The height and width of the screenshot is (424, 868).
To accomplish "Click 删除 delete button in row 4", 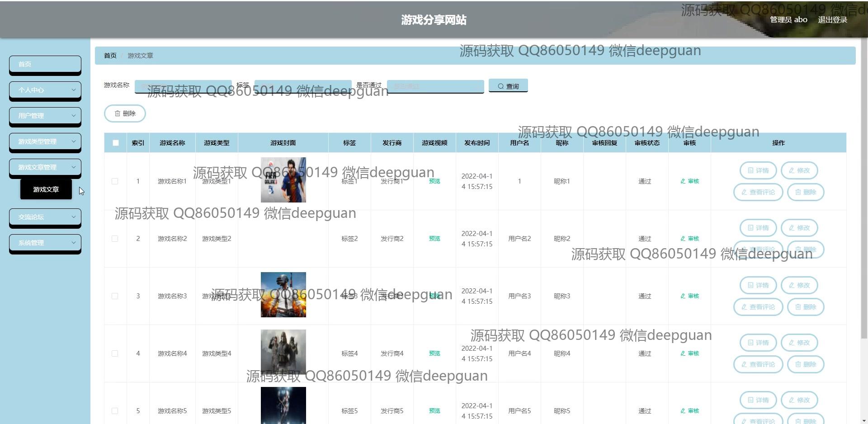I will coord(805,364).
